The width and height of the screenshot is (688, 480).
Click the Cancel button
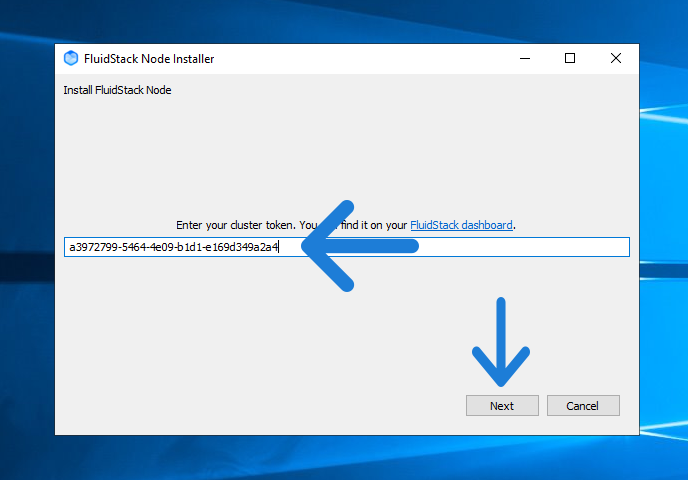point(583,405)
